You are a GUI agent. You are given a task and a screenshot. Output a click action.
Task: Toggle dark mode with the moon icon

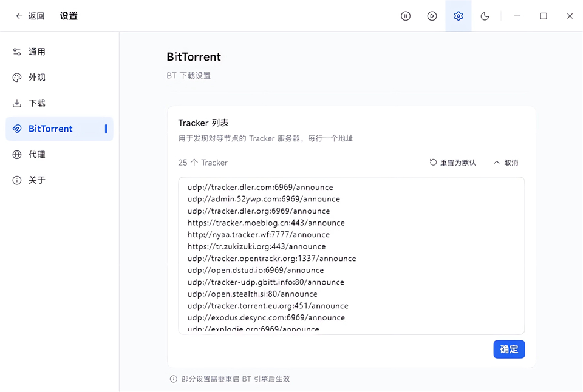[x=485, y=16]
